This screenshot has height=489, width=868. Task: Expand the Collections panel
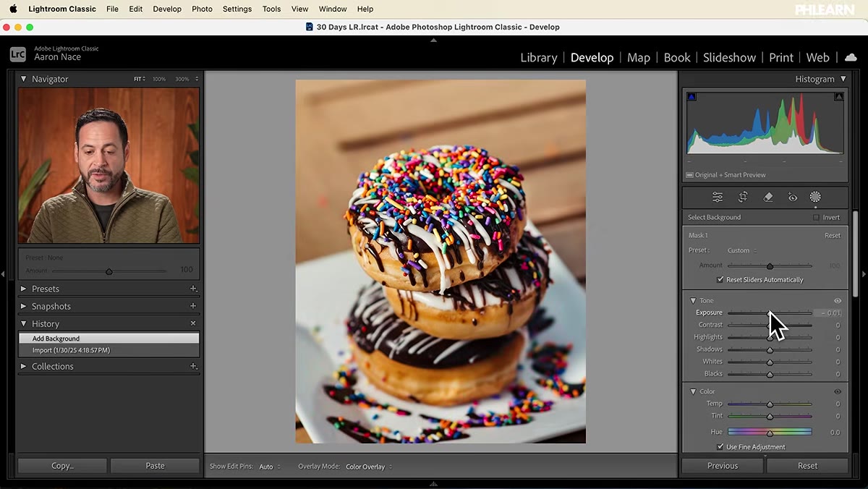coord(23,366)
